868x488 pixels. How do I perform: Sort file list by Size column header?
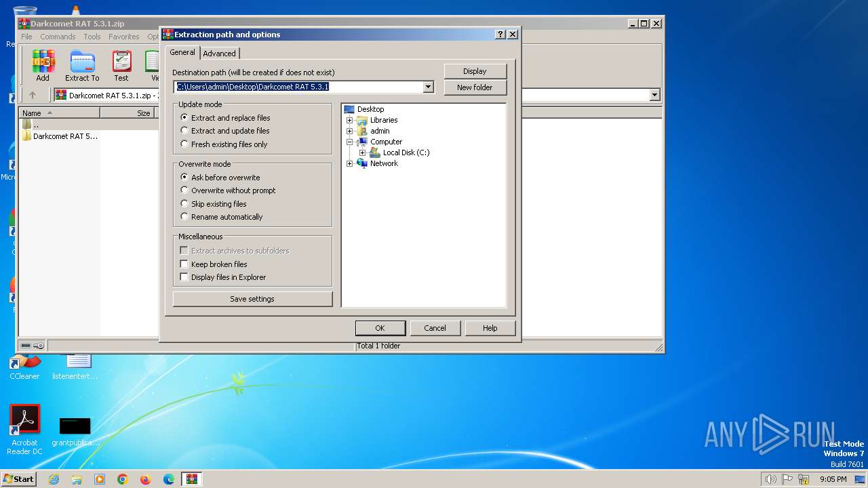(x=129, y=113)
